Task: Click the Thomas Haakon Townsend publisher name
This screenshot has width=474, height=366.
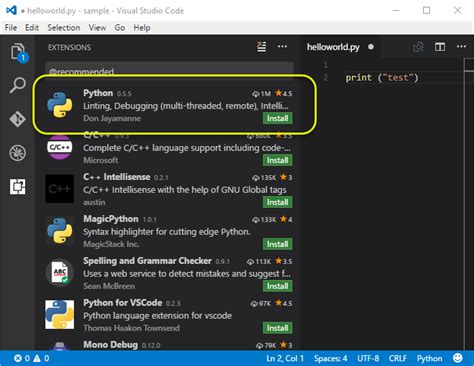Action: click(x=131, y=328)
